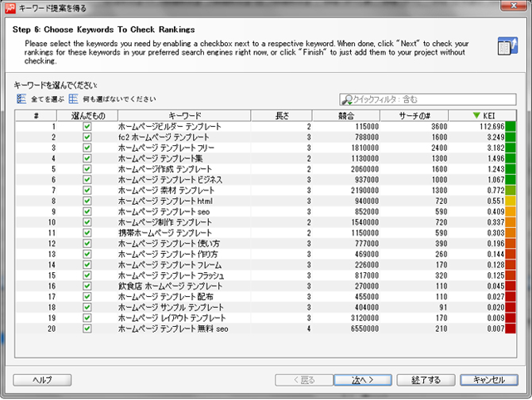Click the < 戻る button

[x=304, y=380]
